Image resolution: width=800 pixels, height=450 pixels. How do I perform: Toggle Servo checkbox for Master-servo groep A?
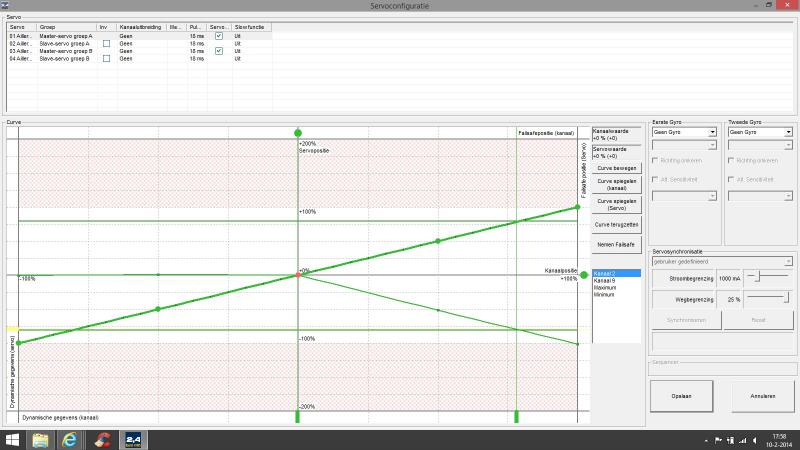coord(219,36)
